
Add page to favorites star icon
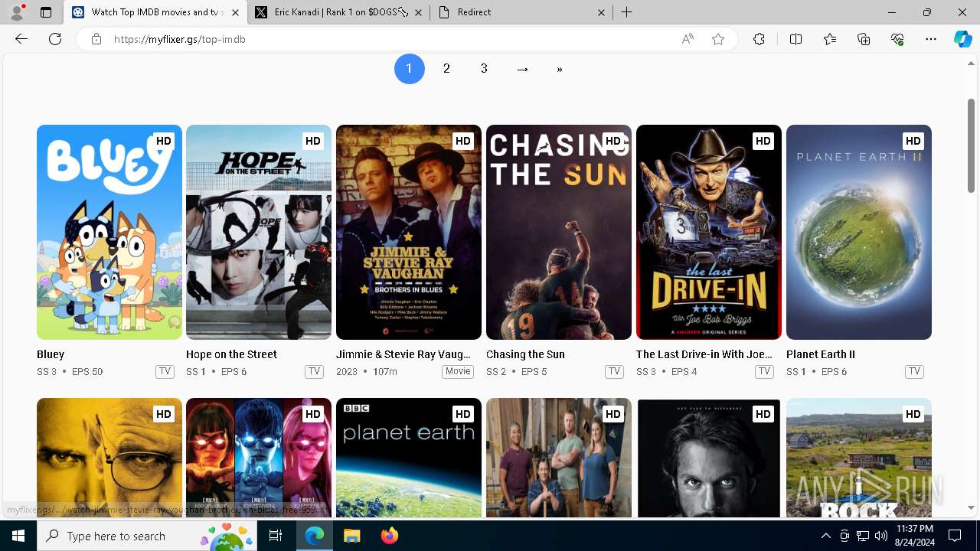pyautogui.click(x=718, y=39)
